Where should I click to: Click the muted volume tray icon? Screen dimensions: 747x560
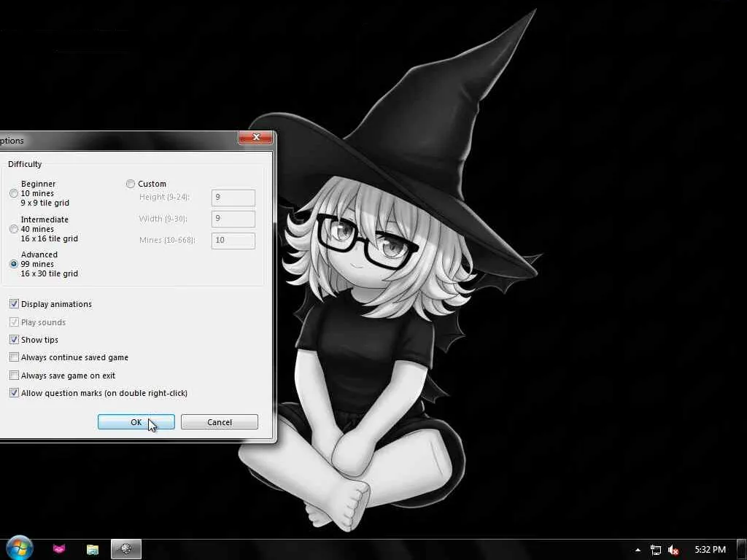(x=673, y=550)
